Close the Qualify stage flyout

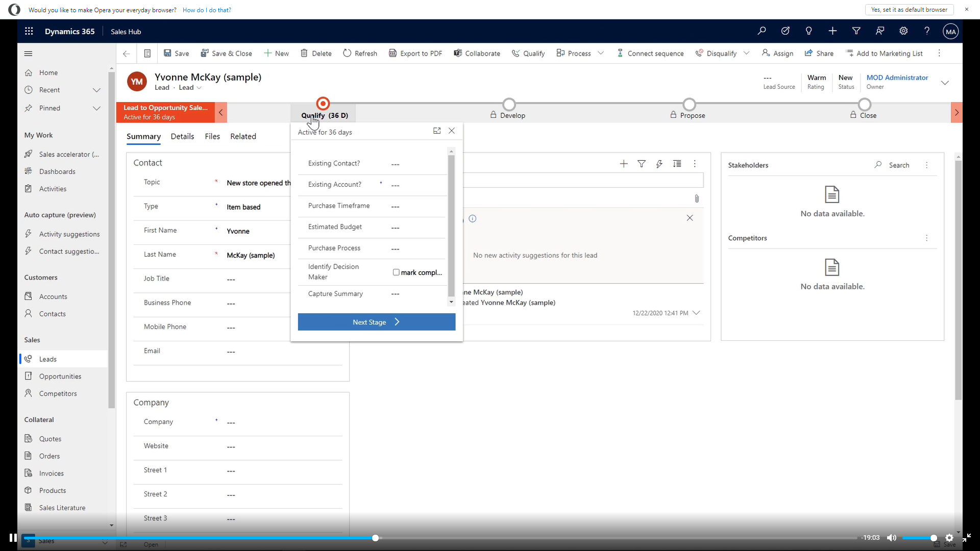pos(452,131)
